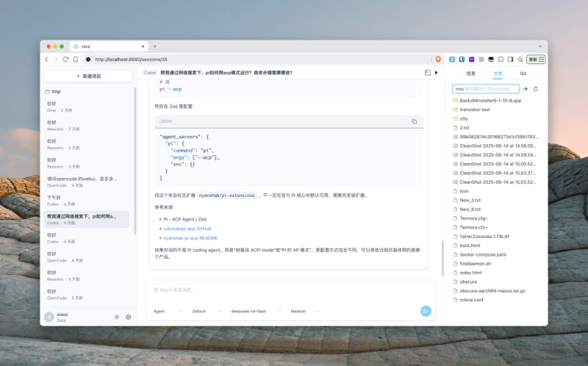Image resolution: width=588 pixels, height=366 pixels.
Task: Open the 下午好 Codex session
Action: (87, 201)
